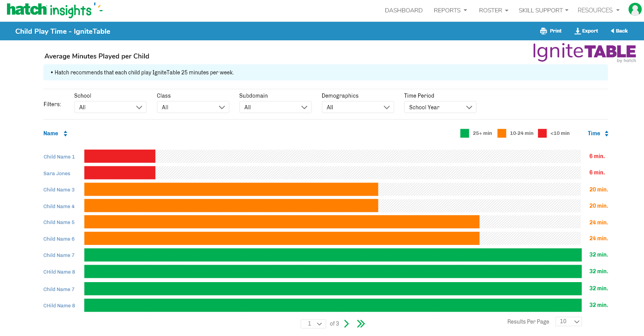This screenshot has height=336, width=644.
Task: Click the Export download icon
Action: [577, 31]
